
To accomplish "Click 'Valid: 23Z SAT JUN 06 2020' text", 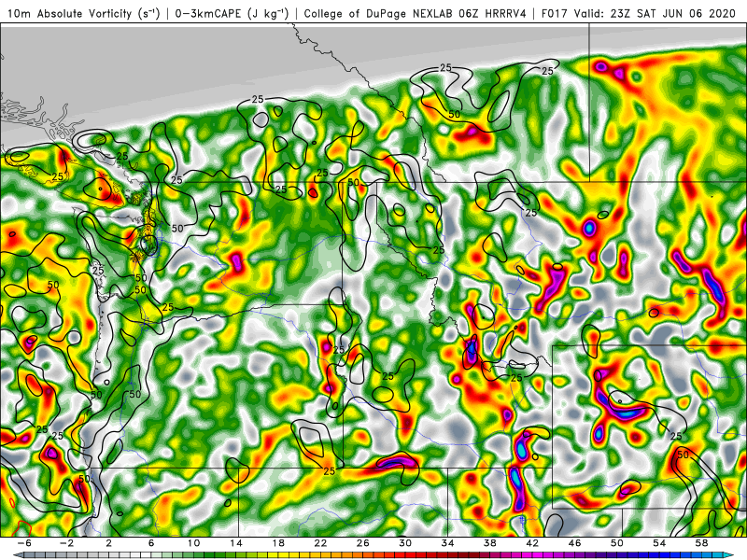I will (655, 13).
